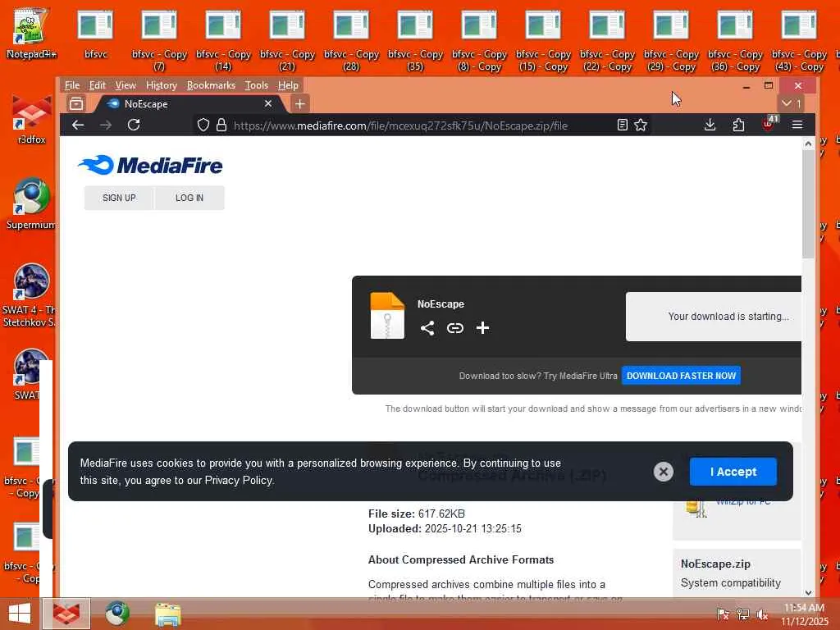Click the volume tray icon
The image size is (840, 630).
(x=761, y=614)
